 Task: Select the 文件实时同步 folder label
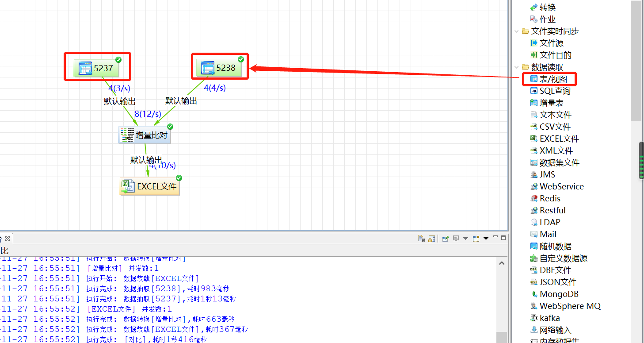(555, 31)
